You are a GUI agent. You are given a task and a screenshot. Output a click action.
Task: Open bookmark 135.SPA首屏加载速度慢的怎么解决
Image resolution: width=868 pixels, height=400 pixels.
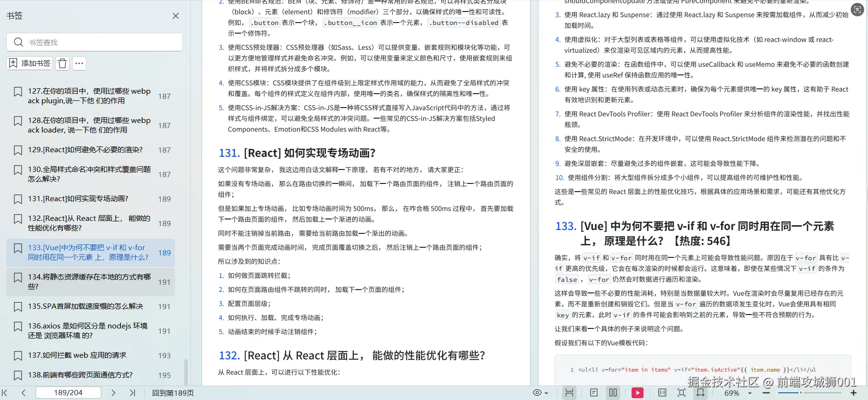click(90, 306)
